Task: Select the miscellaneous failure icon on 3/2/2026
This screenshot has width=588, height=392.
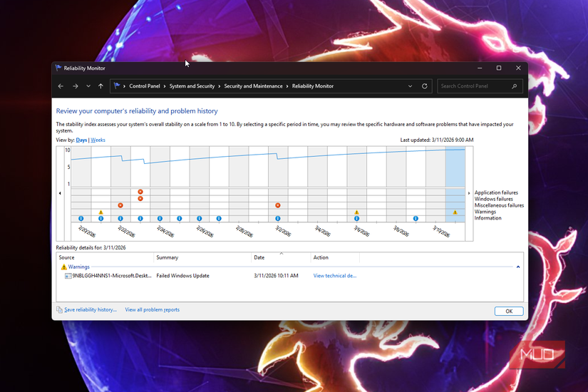Action: pyautogui.click(x=278, y=205)
